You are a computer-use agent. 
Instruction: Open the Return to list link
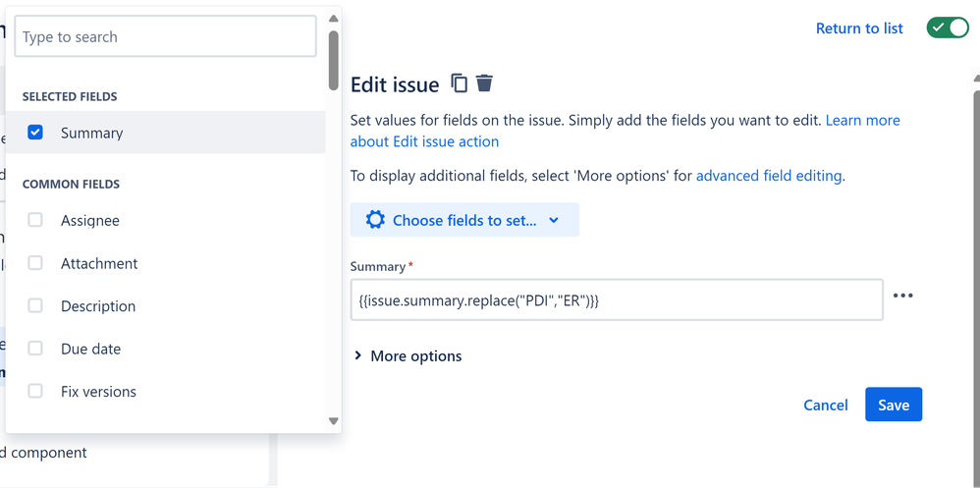[x=859, y=28]
